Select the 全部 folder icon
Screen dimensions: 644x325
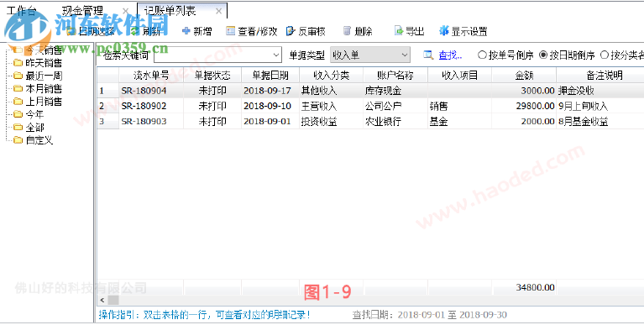(18, 128)
